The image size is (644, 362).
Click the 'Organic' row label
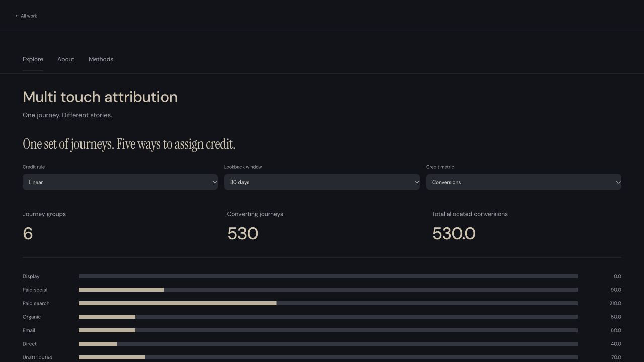32,317
